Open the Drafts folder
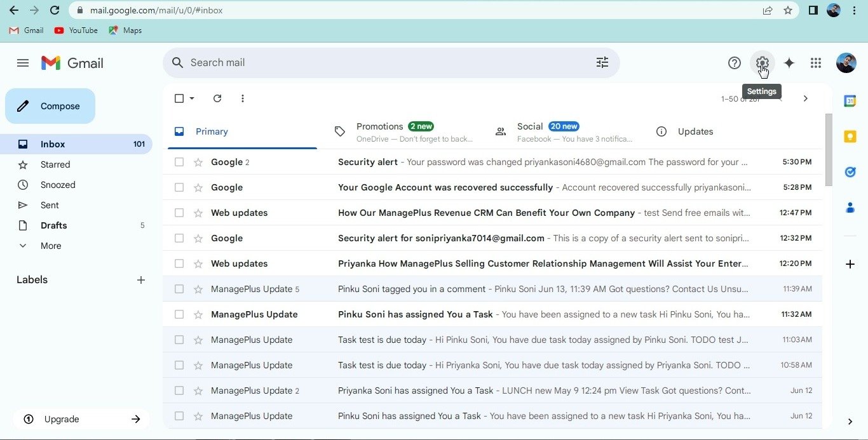868x440 pixels. click(x=76, y=225)
